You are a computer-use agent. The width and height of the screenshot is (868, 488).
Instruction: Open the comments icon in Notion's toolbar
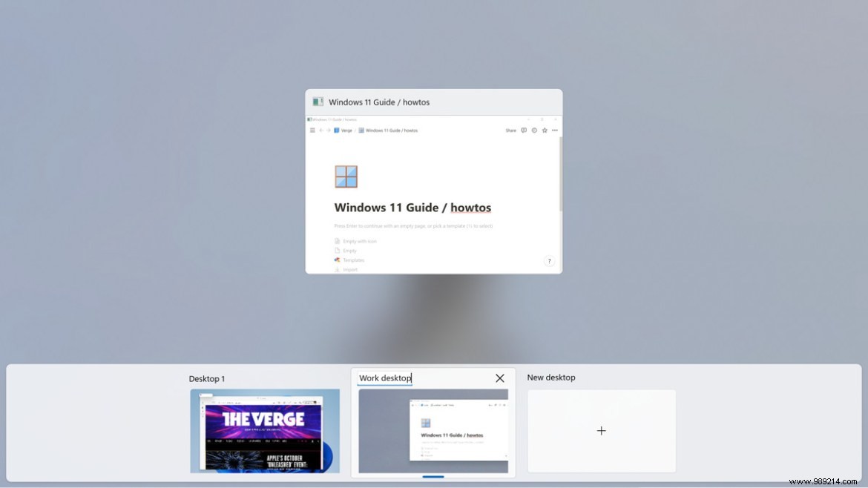(x=525, y=131)
